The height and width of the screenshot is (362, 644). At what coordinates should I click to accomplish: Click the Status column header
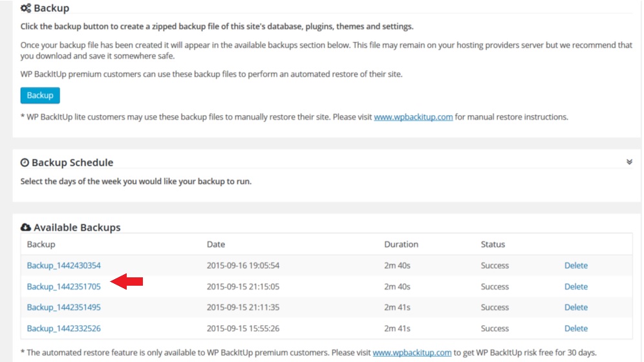(x=493, y=244)
